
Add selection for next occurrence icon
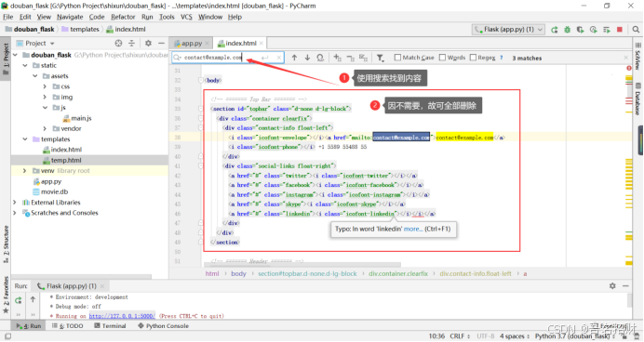(x=338, y=58)
